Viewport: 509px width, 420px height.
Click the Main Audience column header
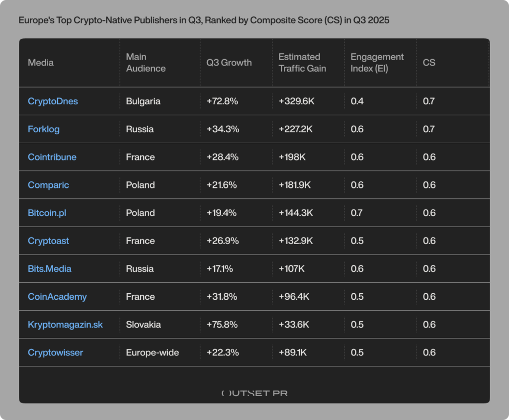(x=146, y=63)
